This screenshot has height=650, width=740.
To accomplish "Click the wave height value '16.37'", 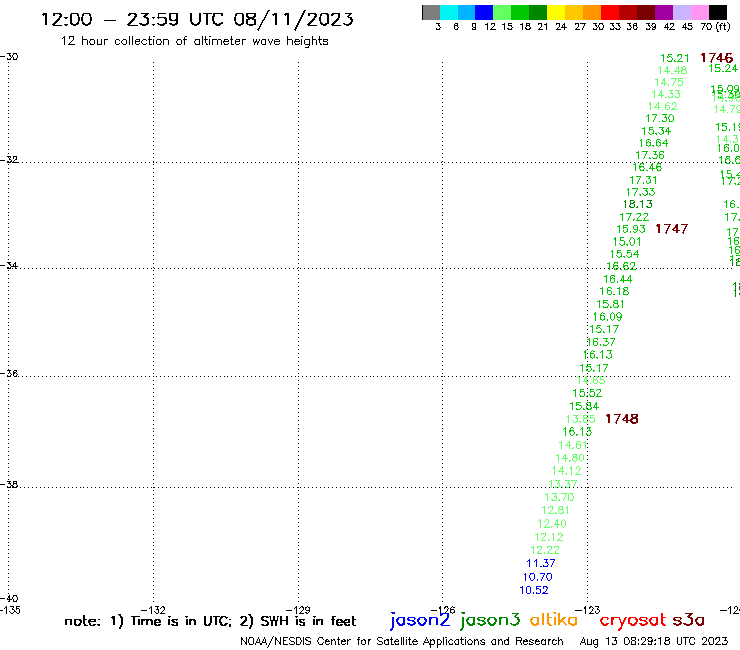I will pyautogui.click(x=601, y=342).
